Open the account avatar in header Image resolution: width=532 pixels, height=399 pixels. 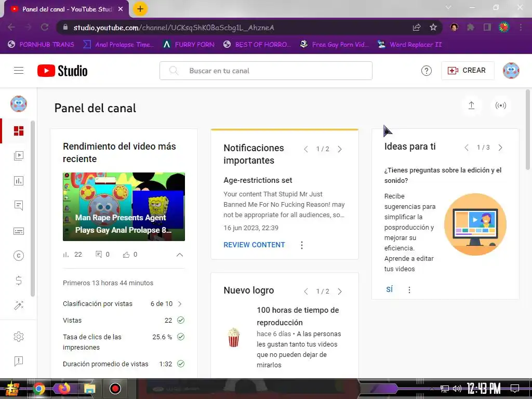511,71
